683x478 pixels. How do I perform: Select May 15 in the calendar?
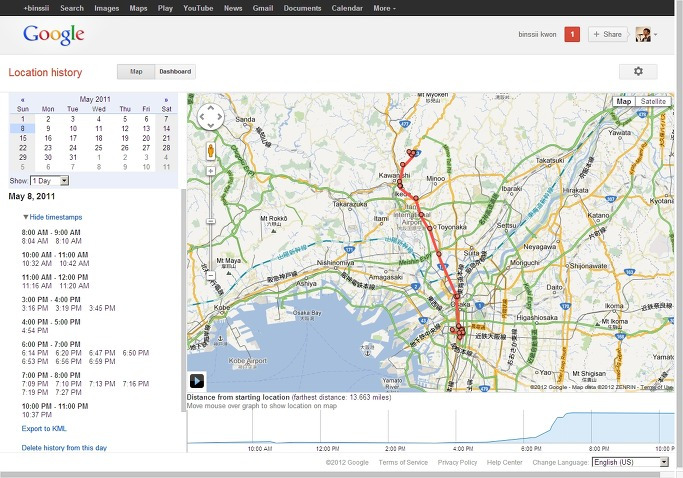[x=23, y=138]
